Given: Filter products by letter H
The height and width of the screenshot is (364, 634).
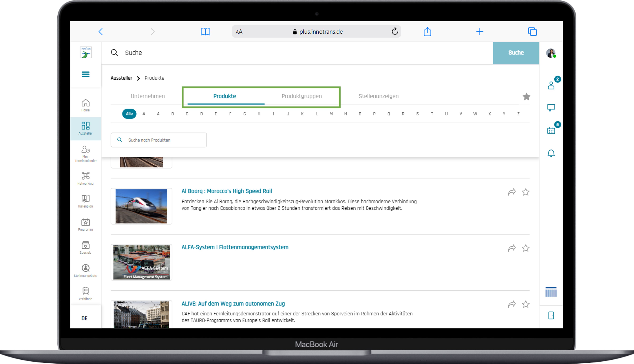Looking at the screenshot, I should (259, 114).
